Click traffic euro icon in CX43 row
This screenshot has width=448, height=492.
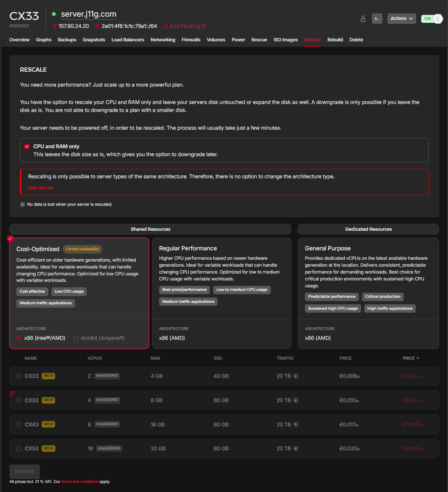click(296, 424)
